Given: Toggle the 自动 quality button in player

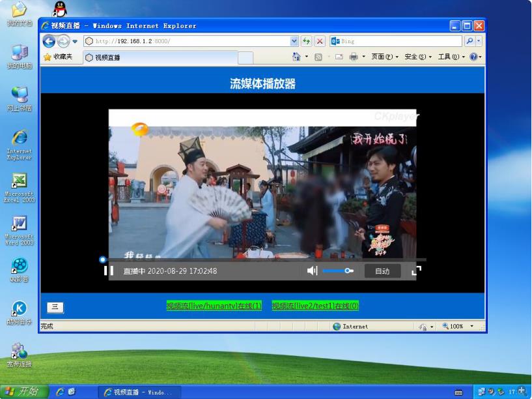Looking at the screenshot, I should tap(382, 271).
